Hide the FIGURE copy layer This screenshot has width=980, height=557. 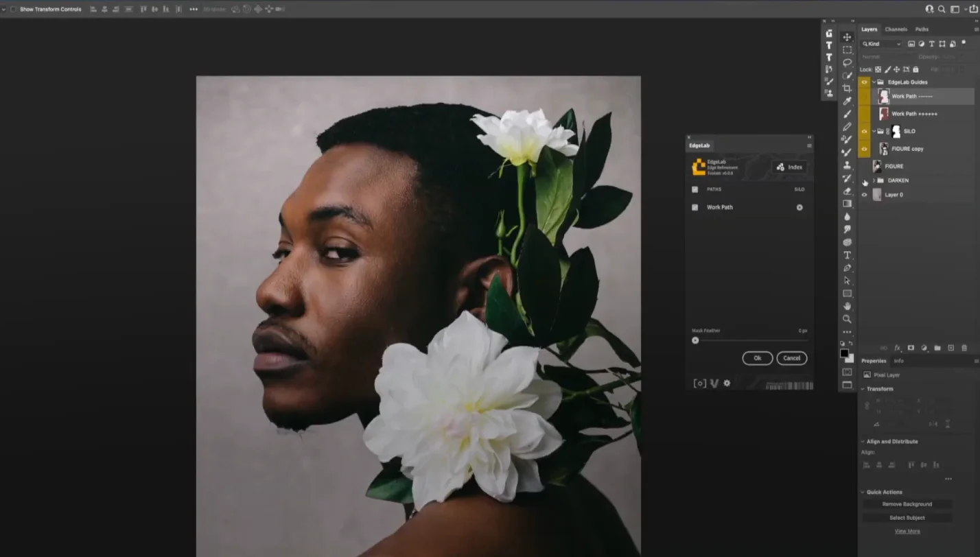[864, 148]
